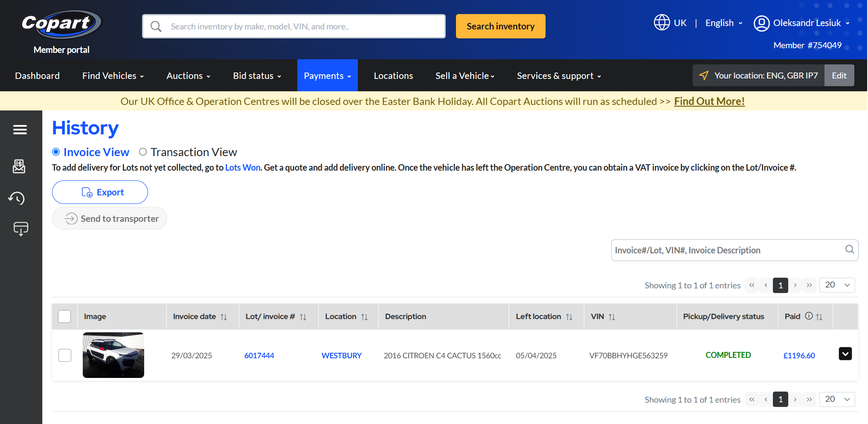The height and width of the screenshot is (424, 868).
Task: Open the top entries-per-page dropdown
Action: click(x=837, y=285)
